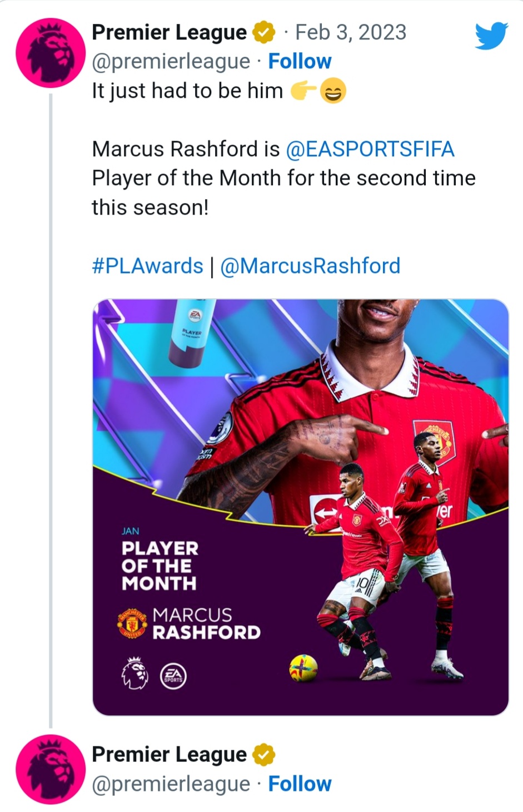Screen dimensions: 523x812
Task: Open the #PLAwards hashtag
Action: 147,266
